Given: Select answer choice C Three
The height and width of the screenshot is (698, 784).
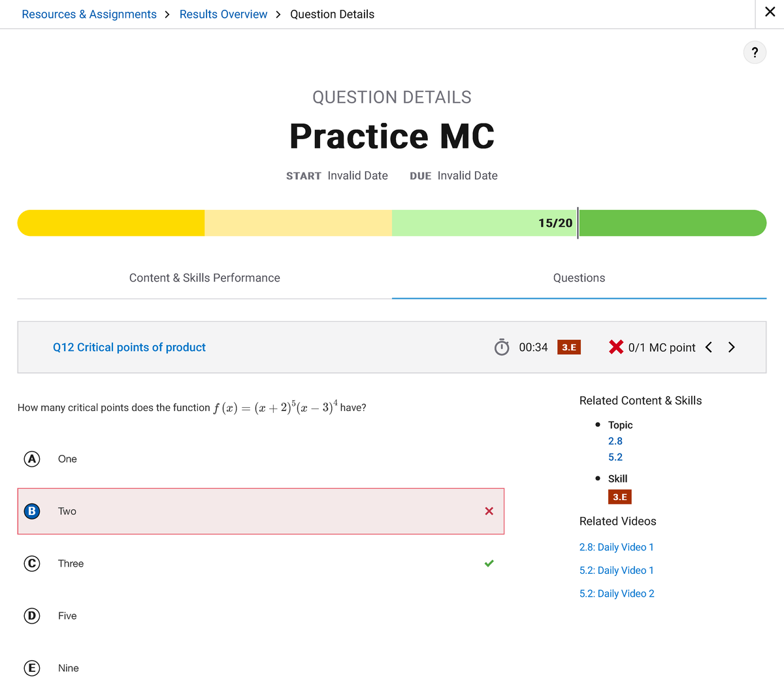Looking at the screenshot, I should [x=32, y=563].
